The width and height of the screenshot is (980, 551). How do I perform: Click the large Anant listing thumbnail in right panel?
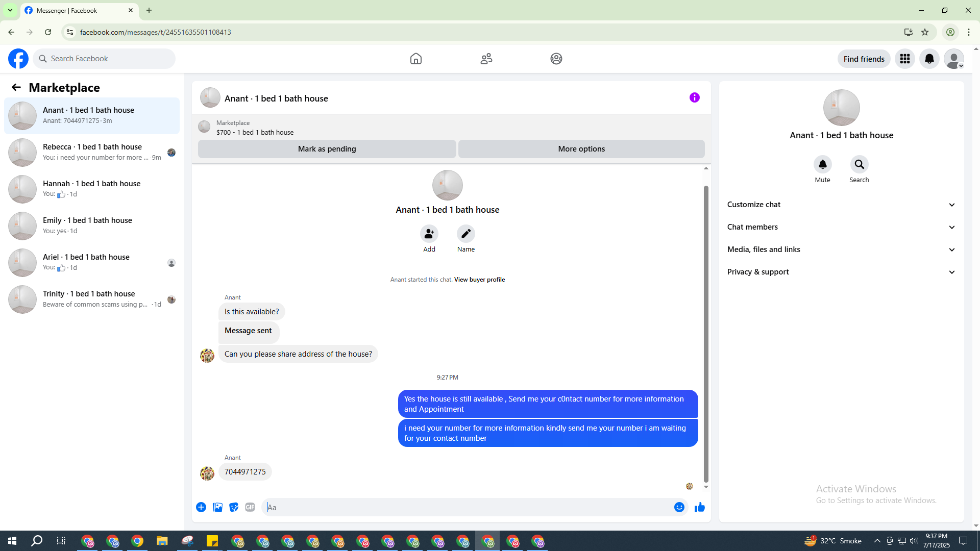click(x=842, y=108)
